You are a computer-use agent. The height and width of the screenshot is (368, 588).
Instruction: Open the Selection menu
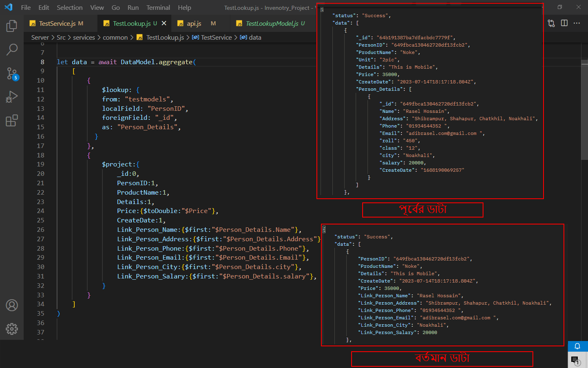point(69,7)
